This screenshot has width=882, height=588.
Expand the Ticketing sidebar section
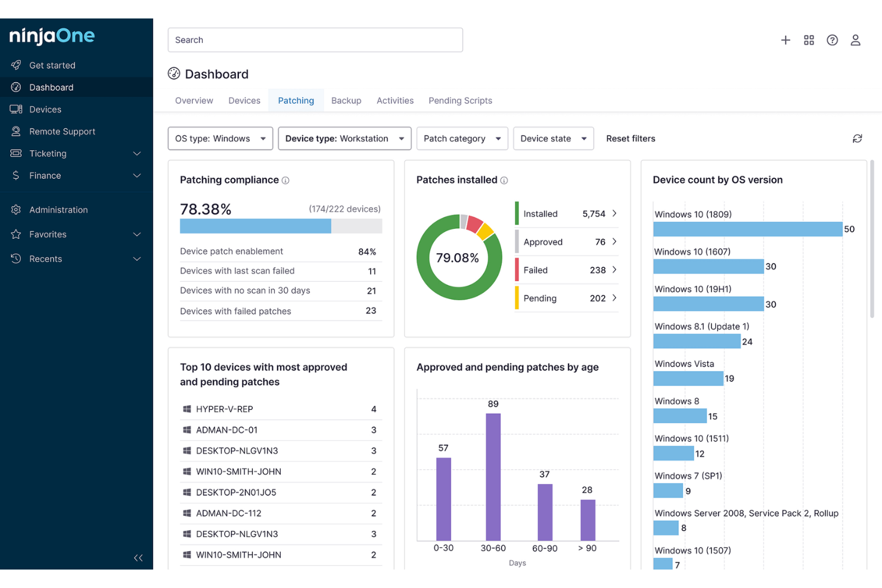[x=48, y=153]
